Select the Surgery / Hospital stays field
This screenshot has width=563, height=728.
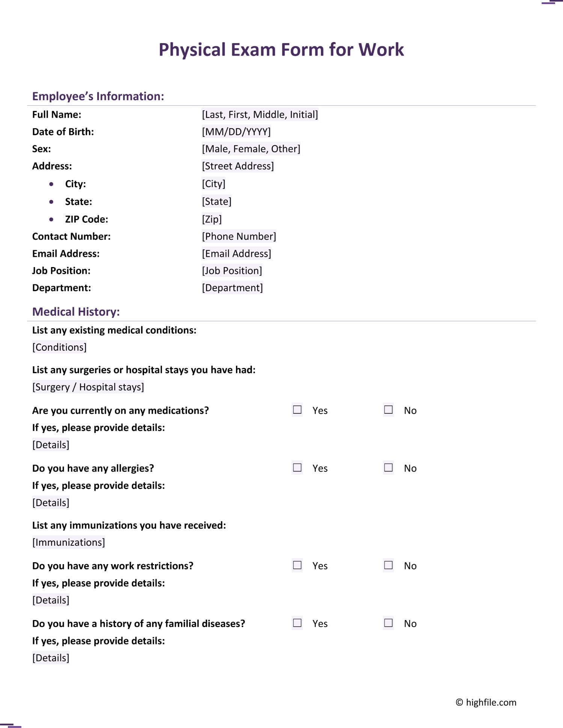click(x=88, y=387)
